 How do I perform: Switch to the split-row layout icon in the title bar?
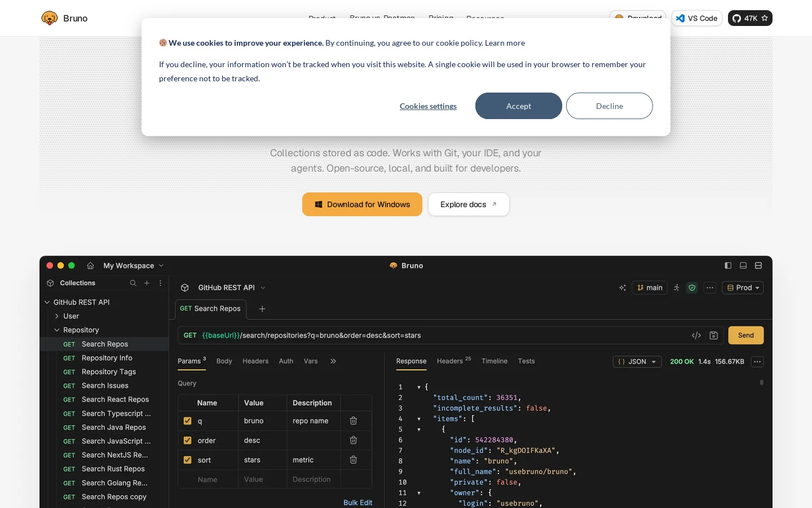pyautogui.click(x=758, y=265)
